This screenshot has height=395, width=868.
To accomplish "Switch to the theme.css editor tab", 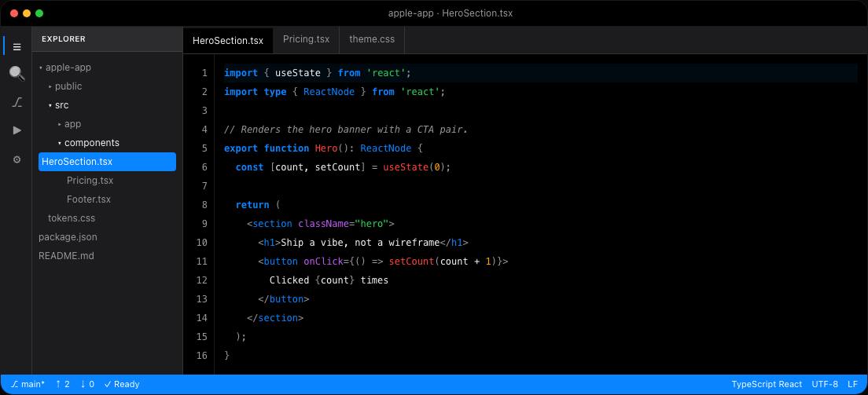I will [x=372, y=39].
